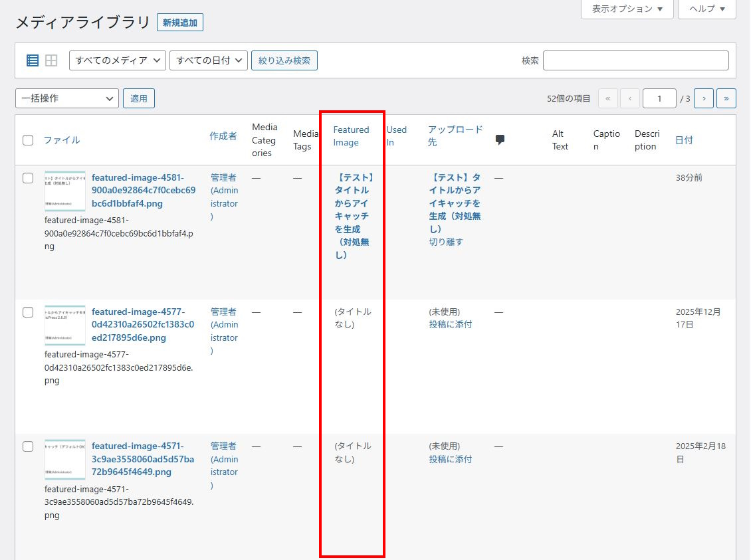Open the すべての日付 date dropdown

tap(208, 60)
